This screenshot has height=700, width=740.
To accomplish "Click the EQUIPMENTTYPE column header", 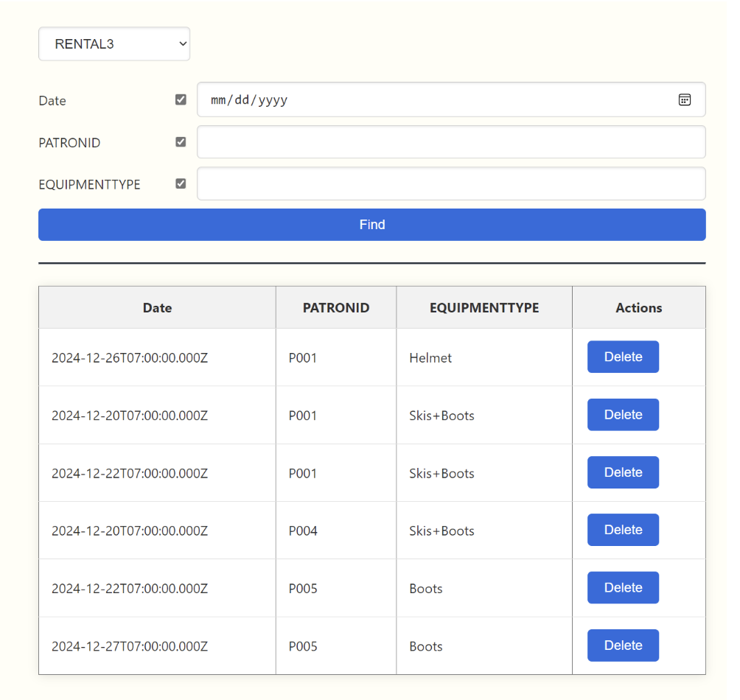I will (x=484, y=308).
